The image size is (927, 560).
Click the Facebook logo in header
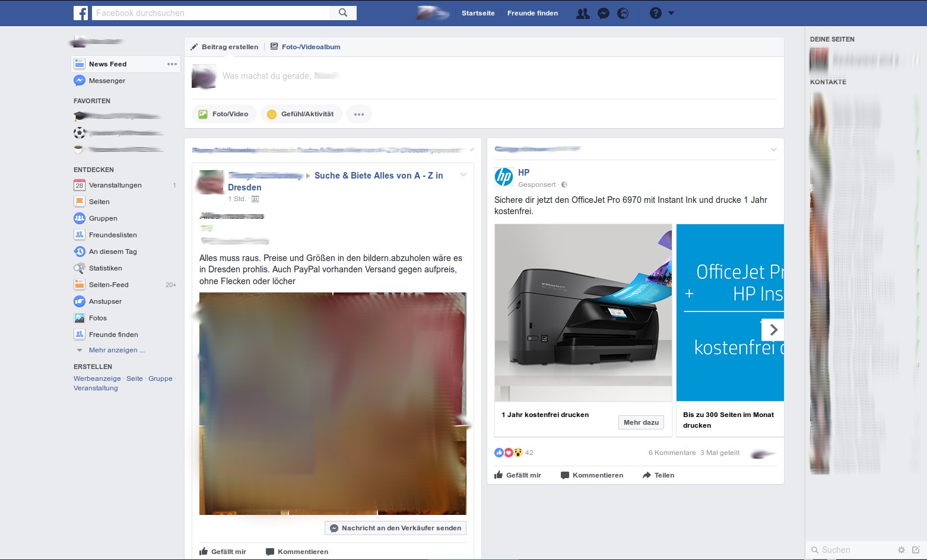tap(81, 13)
